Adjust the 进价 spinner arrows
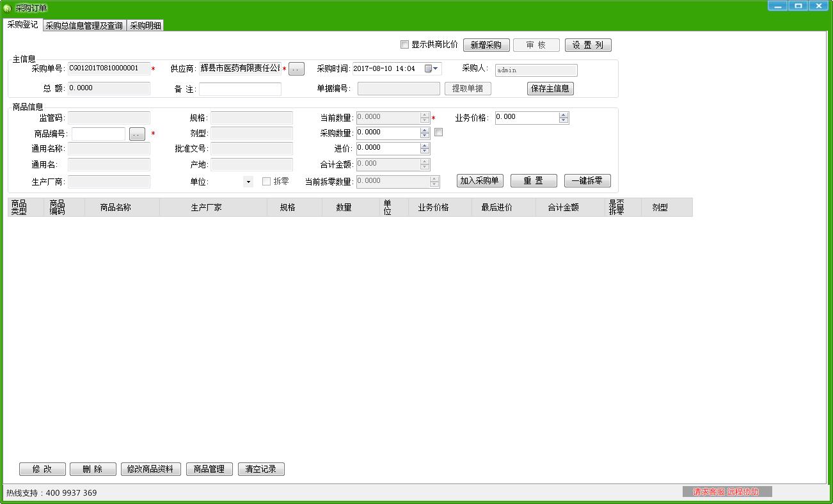Screen dimensions: 833x504 coord(425,148)
